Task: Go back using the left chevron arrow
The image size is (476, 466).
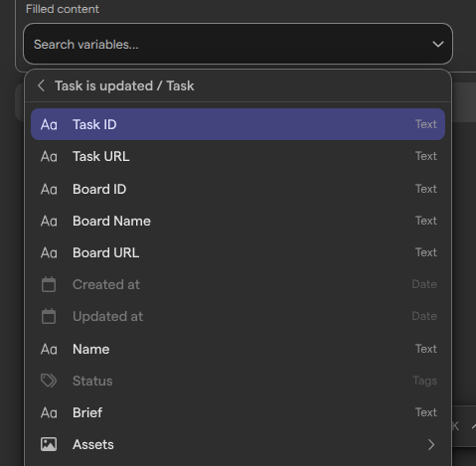Action: (41, 85)
